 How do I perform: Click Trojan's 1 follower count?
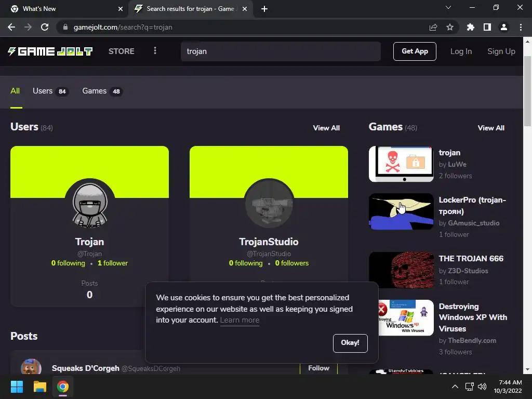[113, 263]
